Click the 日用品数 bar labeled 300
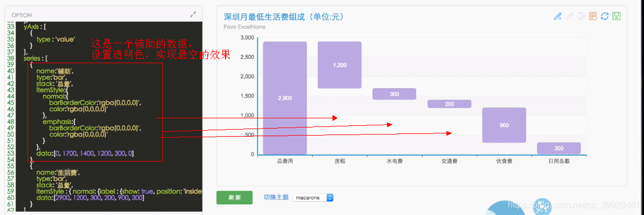The image size is (644, 215). pos(559,149)
